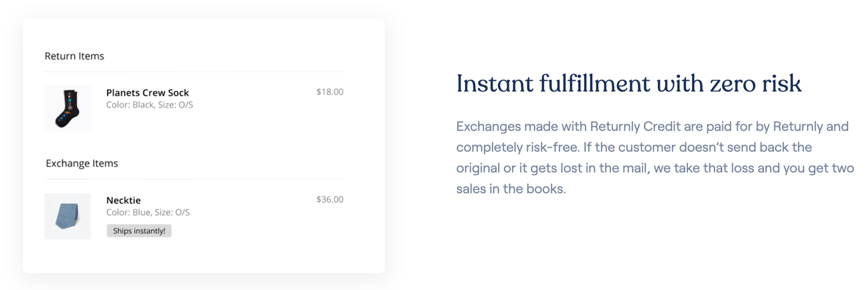Click the "Exchange Items" section heading
Screen dimensions: 868x290
82,164
